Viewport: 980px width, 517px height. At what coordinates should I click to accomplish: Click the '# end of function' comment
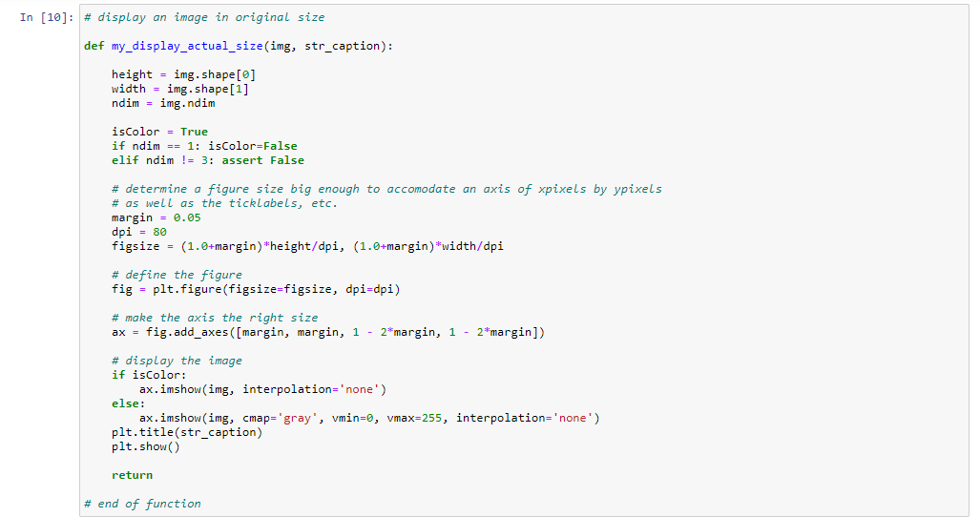pyautogui.click(x=142, y=504)
